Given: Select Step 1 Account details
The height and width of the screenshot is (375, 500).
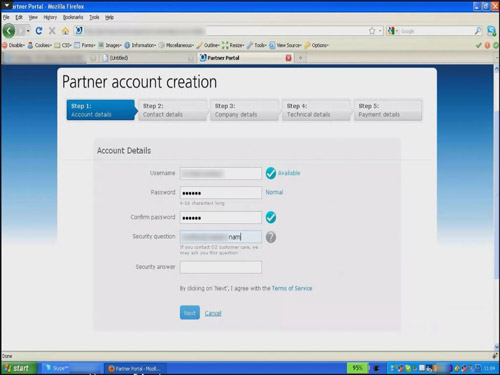Looking at the screenshot, I should 102,110.
